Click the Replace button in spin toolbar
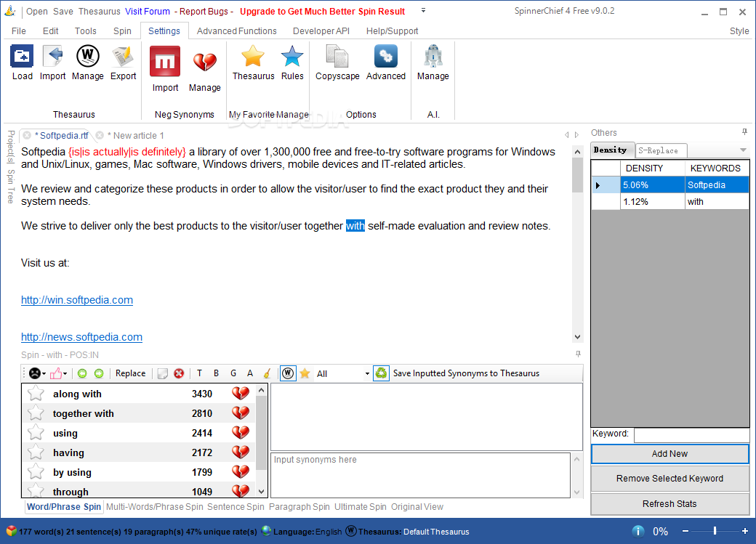This screenshot has width=756, height=544. [130, 373]
